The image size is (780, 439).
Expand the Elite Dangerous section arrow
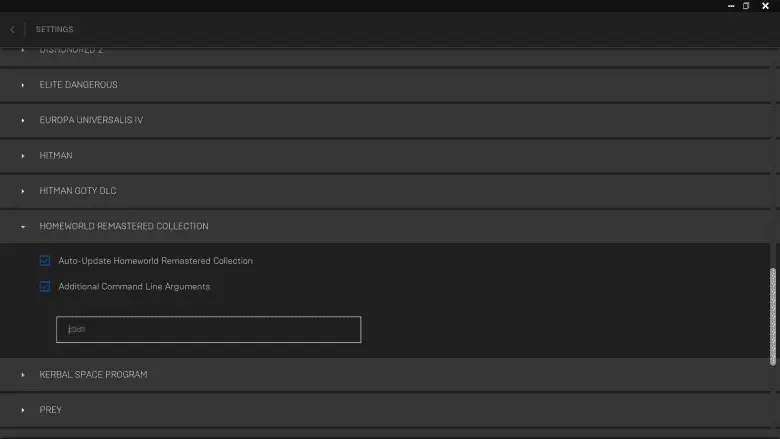(23, 85)
